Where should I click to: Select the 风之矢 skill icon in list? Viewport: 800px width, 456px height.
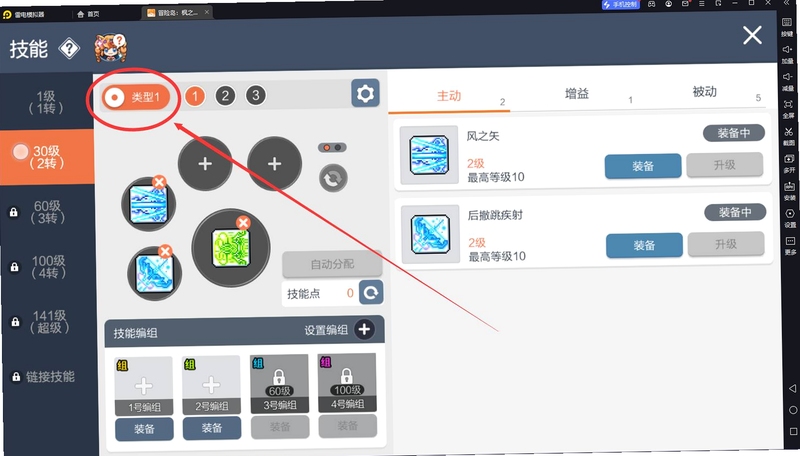click(429, 155)
